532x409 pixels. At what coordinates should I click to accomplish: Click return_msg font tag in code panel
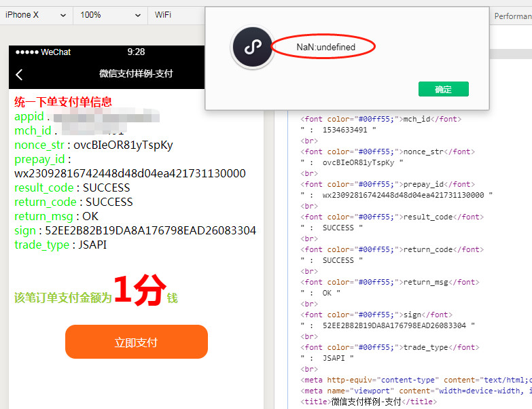coord(389,282)
